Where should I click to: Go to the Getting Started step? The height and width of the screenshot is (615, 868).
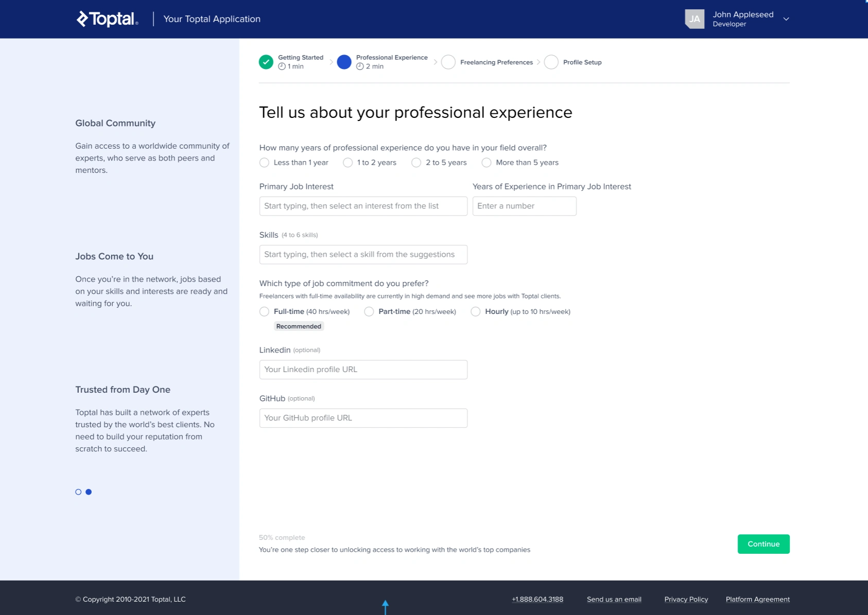301,58
